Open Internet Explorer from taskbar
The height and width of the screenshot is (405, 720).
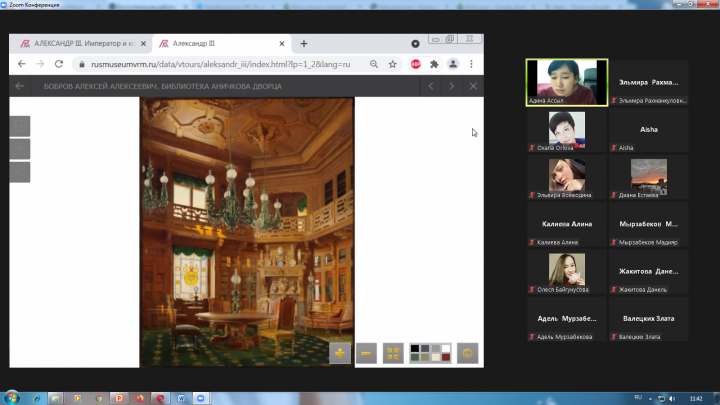tap(36, 398)
